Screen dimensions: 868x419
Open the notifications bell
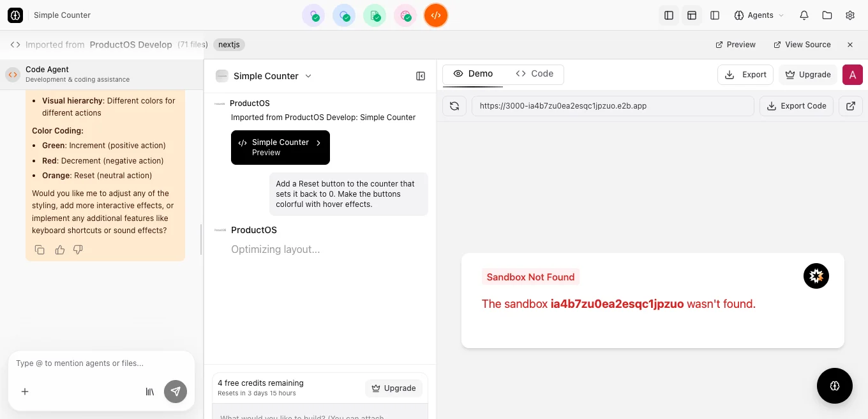804,15
